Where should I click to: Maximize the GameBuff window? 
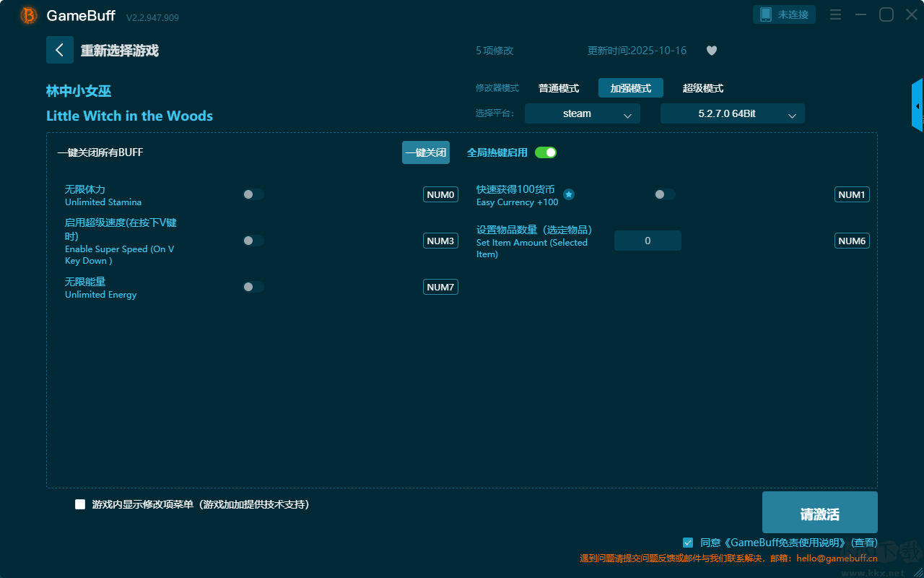click(886, 14)
